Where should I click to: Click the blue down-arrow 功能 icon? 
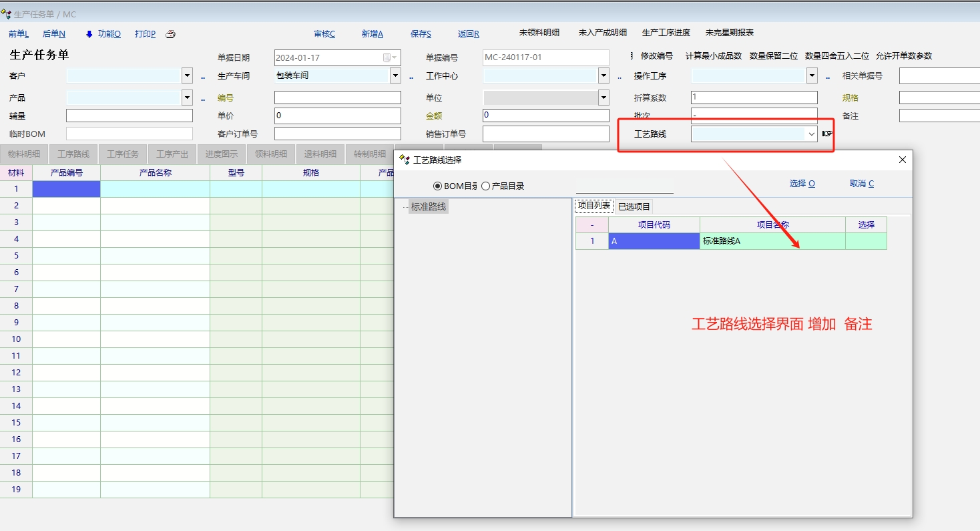(x=89, y=34)
